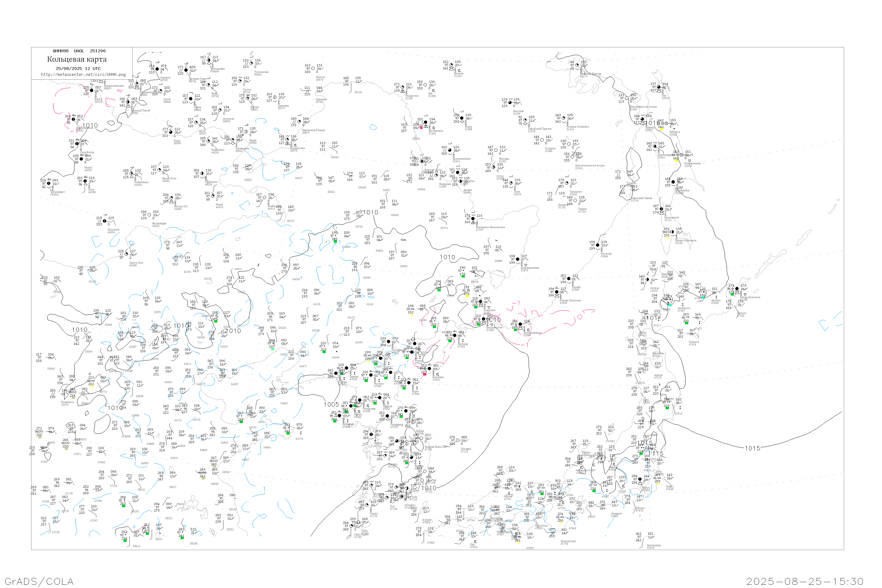The image size is (882, 588).
Task: Click the Hachijojima station name label
Action: point(654,545)
